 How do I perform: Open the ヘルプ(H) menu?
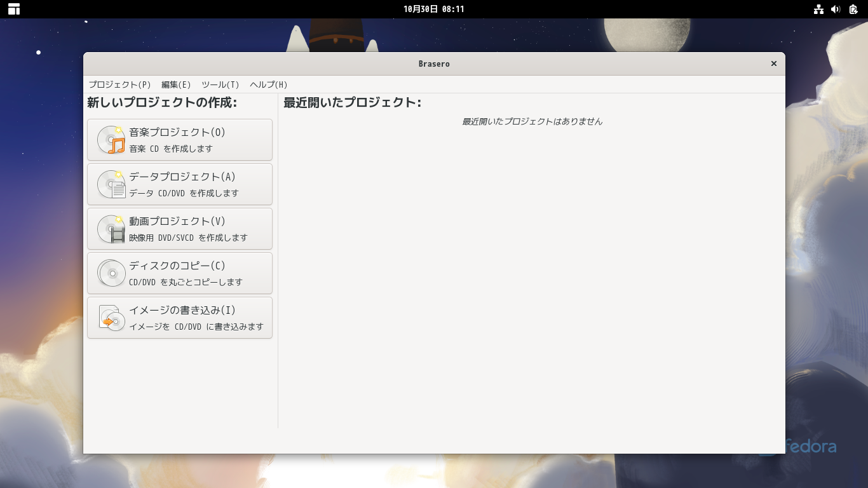pyautogui.click(x=268, y=85)
